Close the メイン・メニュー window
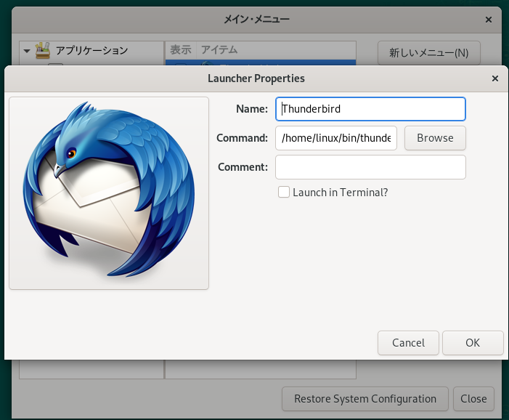The height and width of the screenshot is (420, 509). (x=488, y=20)
